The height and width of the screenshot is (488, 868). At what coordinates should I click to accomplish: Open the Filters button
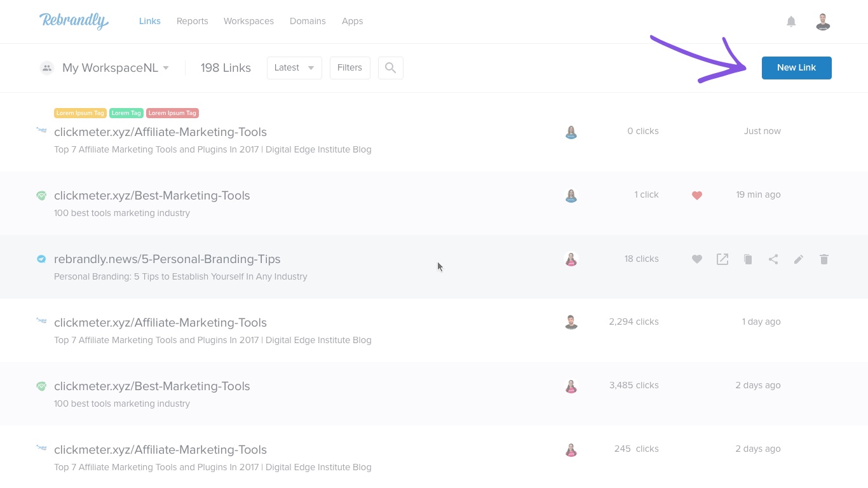[x=350, y=68]
